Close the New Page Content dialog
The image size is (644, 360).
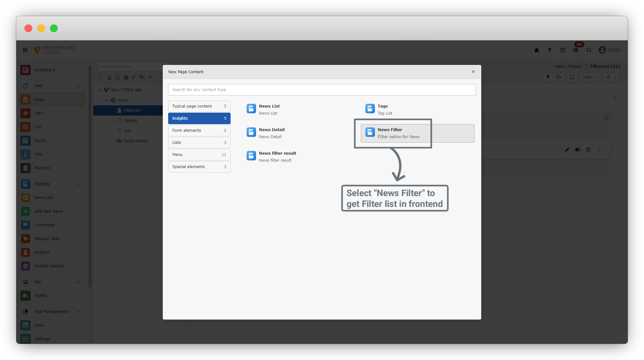pyautogui.click(x=473, y=72)
